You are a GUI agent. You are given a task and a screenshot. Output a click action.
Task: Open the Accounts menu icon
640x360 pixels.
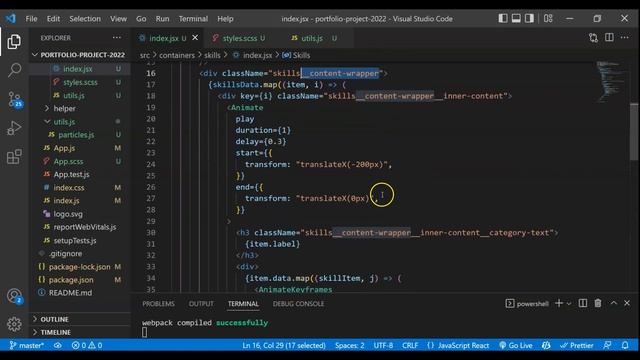pos(15,296)
